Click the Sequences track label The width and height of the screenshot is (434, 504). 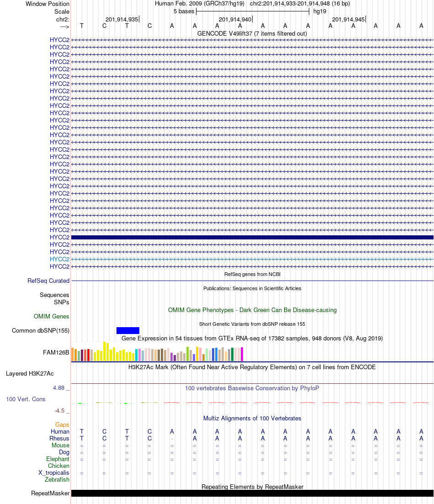(54, 295)
